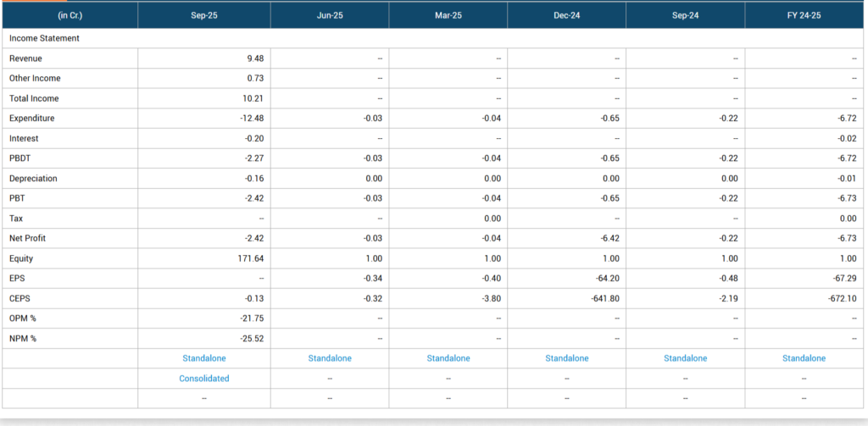This screenshot has height=426, width=868.
Task: Click the (in Cr.) header cell
Action: [x=70, y=15]
